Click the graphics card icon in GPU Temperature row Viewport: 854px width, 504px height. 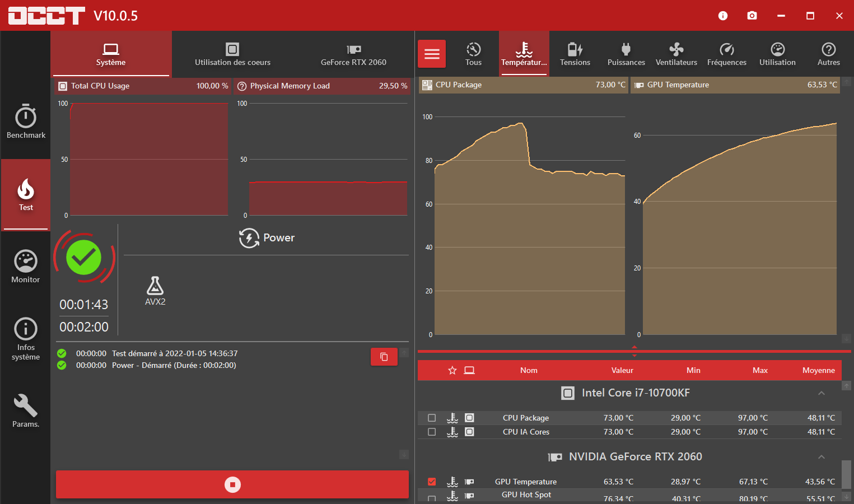[x=470, y=482]
